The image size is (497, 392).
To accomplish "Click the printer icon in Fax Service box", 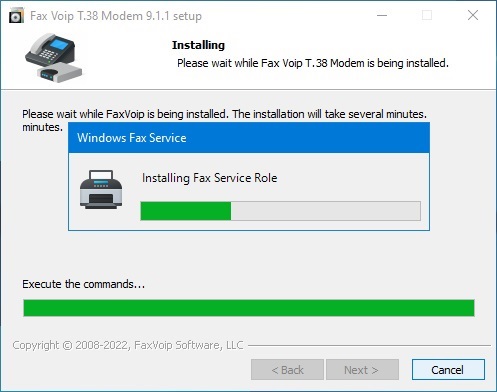I will [x=101, y=190].
